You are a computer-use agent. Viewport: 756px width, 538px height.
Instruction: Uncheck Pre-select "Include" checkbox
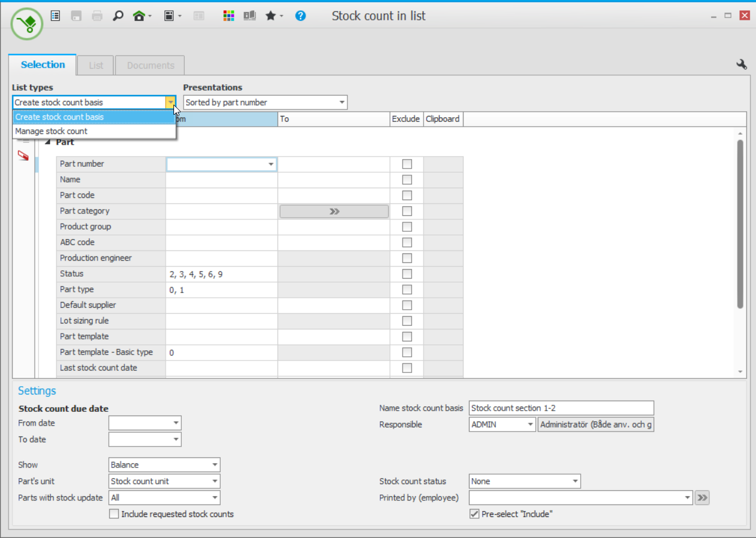tap(474, 514)
